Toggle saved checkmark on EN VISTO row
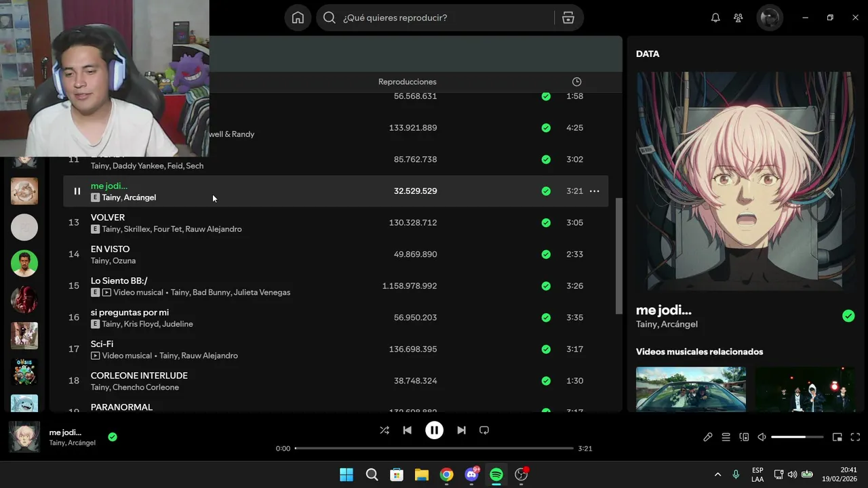 point(546,254)
